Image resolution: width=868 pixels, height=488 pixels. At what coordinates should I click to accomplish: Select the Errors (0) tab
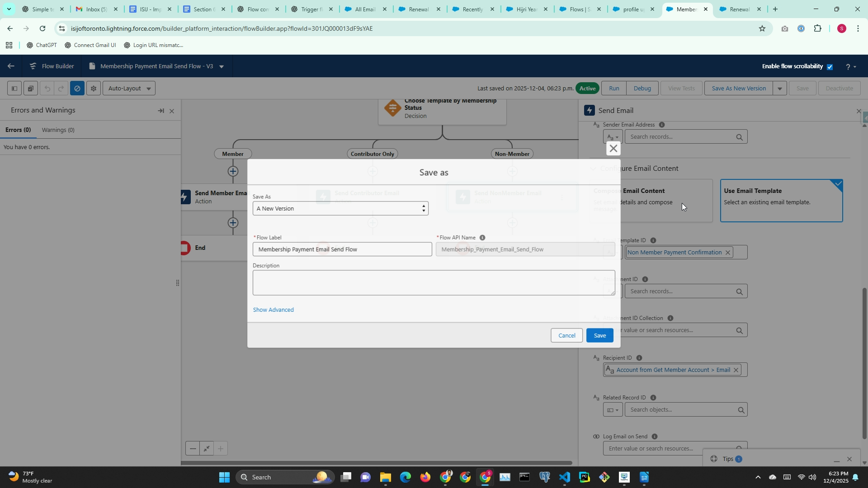pyautogui.click(x=18, y=130)
